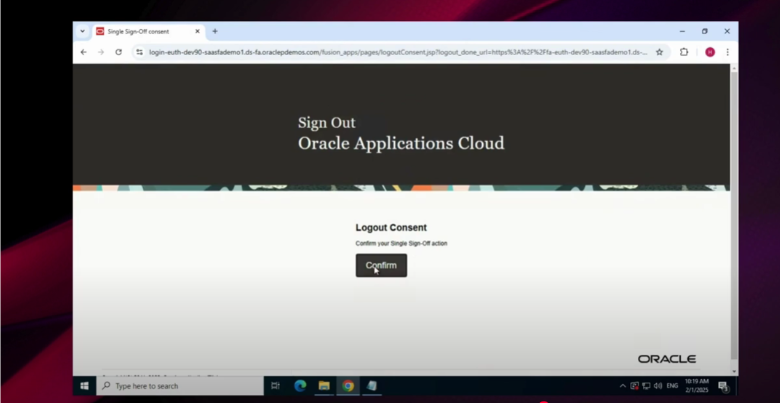780x403 pixels.
Task: Bookmark this page with the star icon
Action: (x=659, y=52)
